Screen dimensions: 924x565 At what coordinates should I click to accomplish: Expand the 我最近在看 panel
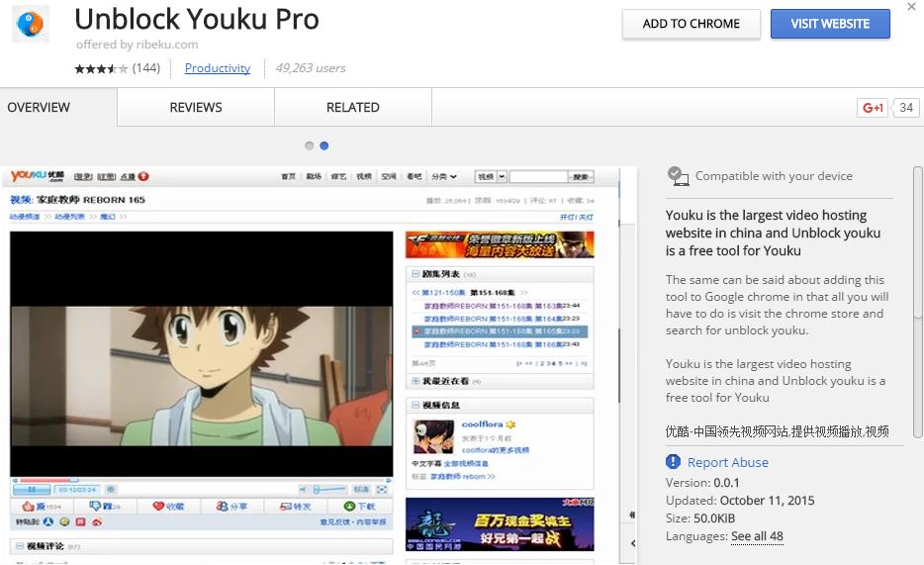coord(415,381)
